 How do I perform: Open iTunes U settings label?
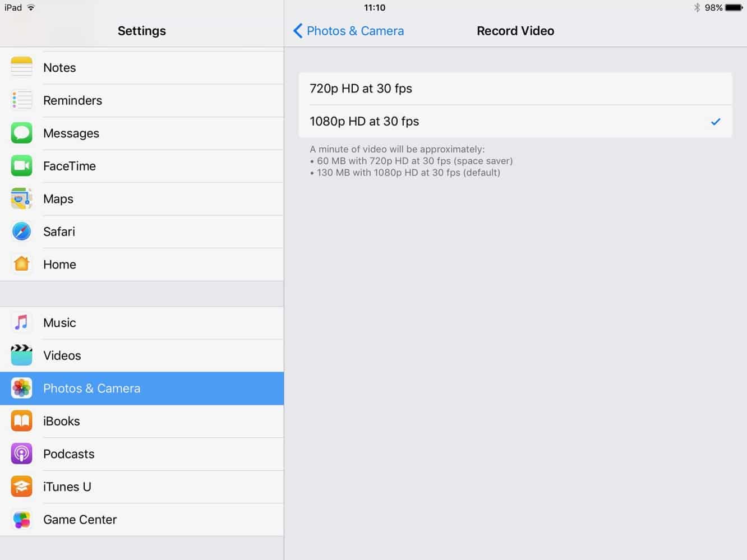[67, 487]
